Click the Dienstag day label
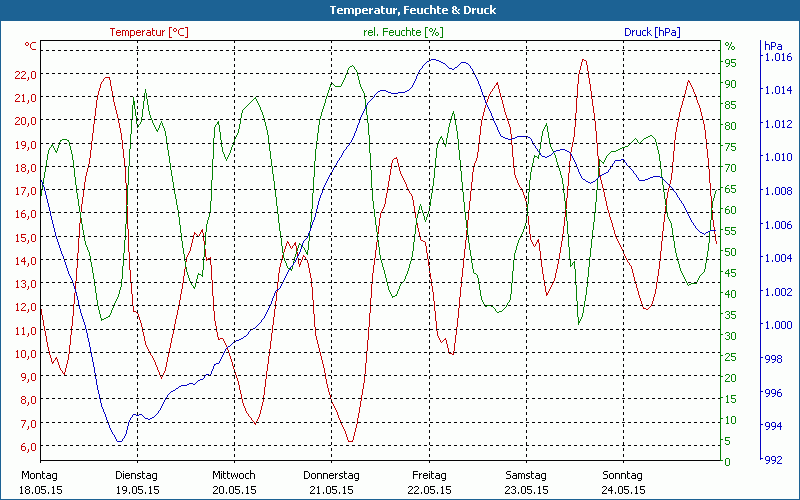800x500 pixels. pos(137,475)
